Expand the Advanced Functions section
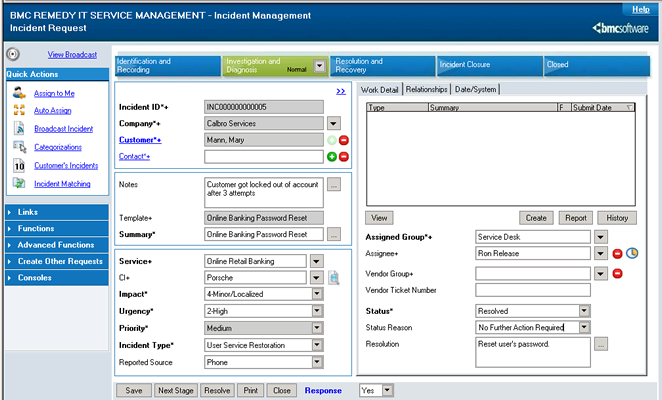The height and width of the screenshot is (400, 662). 57,245
